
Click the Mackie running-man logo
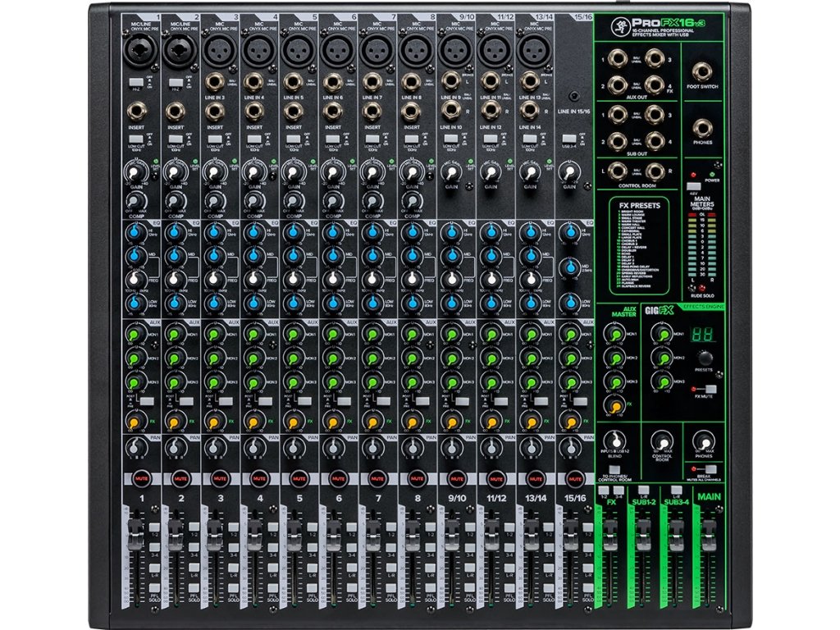[619, 27]
